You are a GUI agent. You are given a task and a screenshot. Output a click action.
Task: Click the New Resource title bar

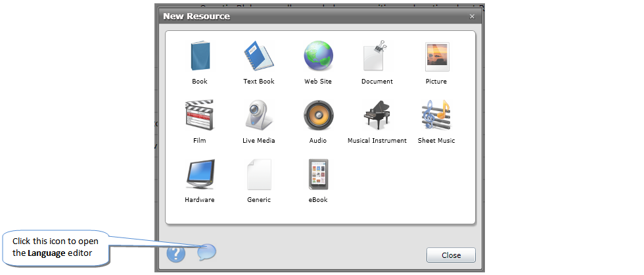coord(315,16)
